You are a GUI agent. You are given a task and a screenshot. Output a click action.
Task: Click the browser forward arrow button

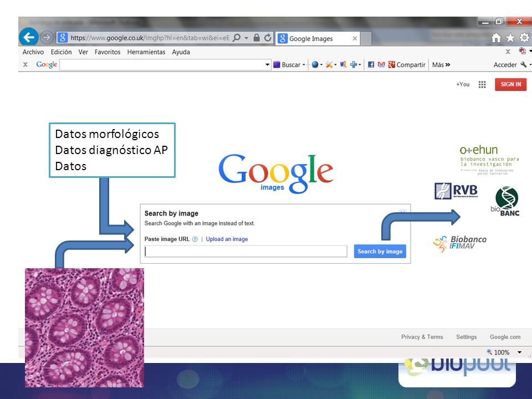(47, 37)
